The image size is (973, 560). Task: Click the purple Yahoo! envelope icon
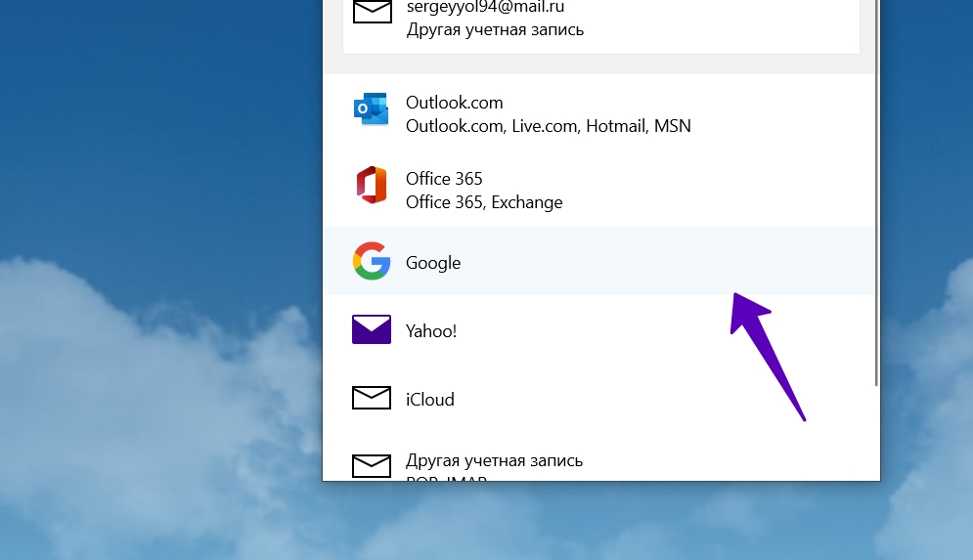click(371, 330)
